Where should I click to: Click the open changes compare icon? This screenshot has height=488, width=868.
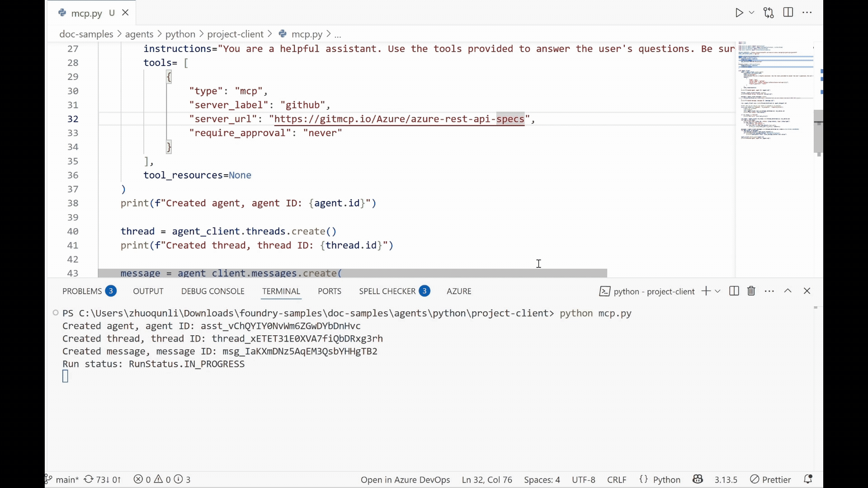(769, 13)
